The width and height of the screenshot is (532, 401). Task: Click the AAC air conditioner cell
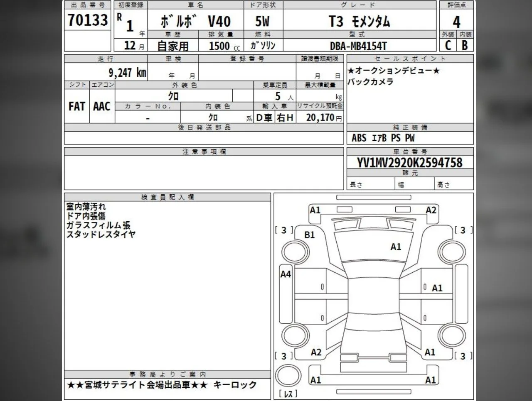pyautogui.click(x=102, y=106)
